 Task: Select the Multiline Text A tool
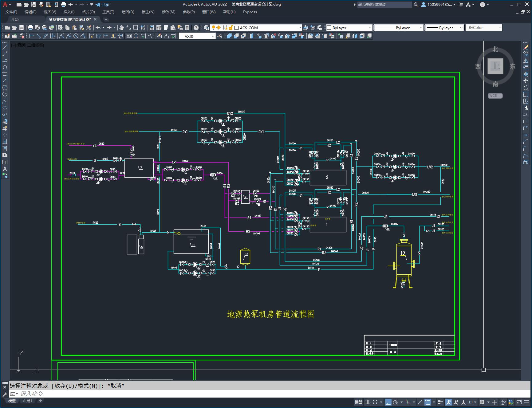5,169
